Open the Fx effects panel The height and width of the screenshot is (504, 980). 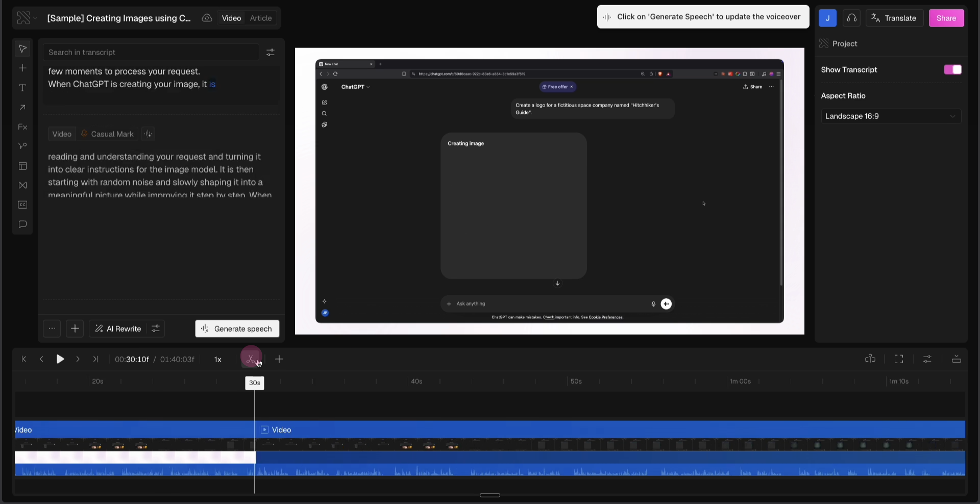tap(22, 127)
